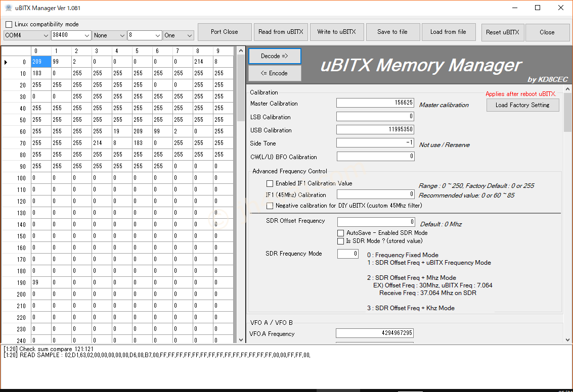Click the memory grid scrollbar up arrow
Image resolution: width=573 pixels, height=392 pixels.
241,51
